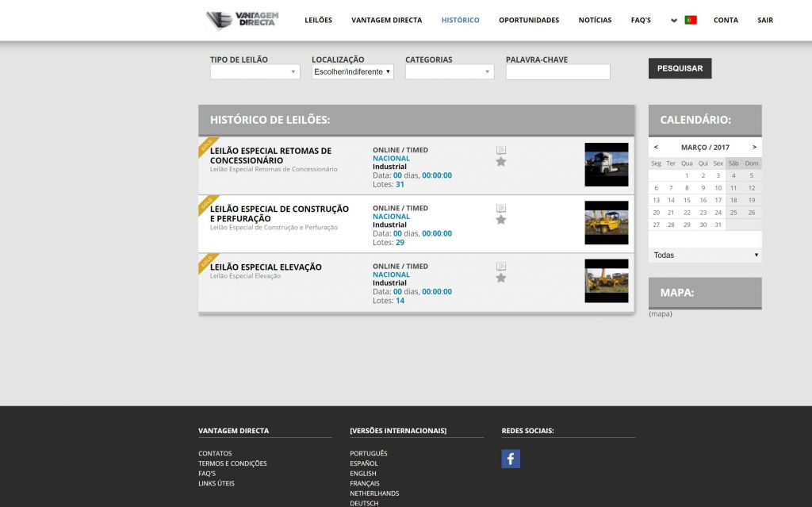
Task: Go to next month in calendar
Action: [x=754, y=147]
